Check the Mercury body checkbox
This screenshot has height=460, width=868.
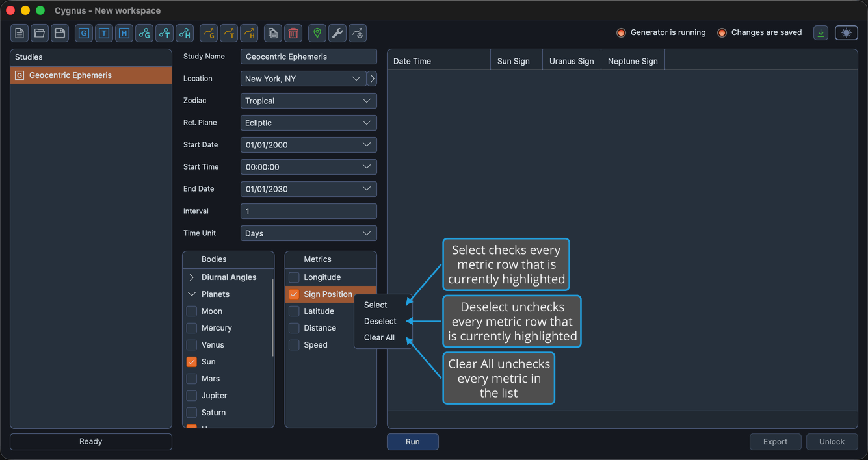pos(192,328)
